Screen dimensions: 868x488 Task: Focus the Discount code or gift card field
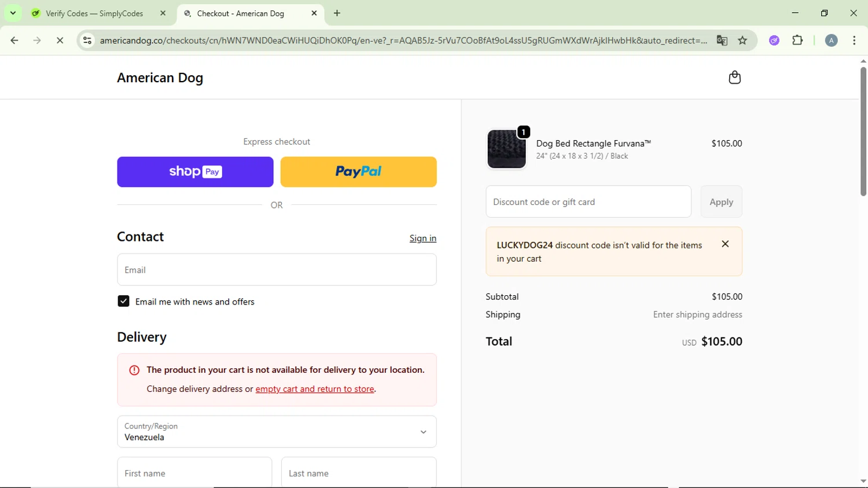pyautogui.click(x=589, y=201)
